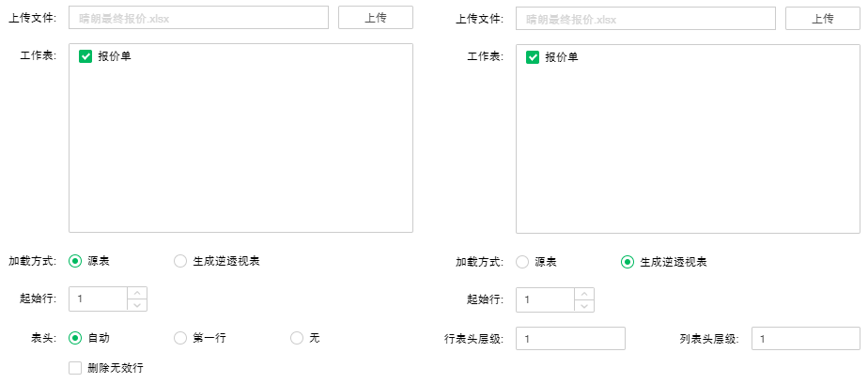
Task: Focus the 上传文件 field in the unpivot panel
Action: [645, 18]
